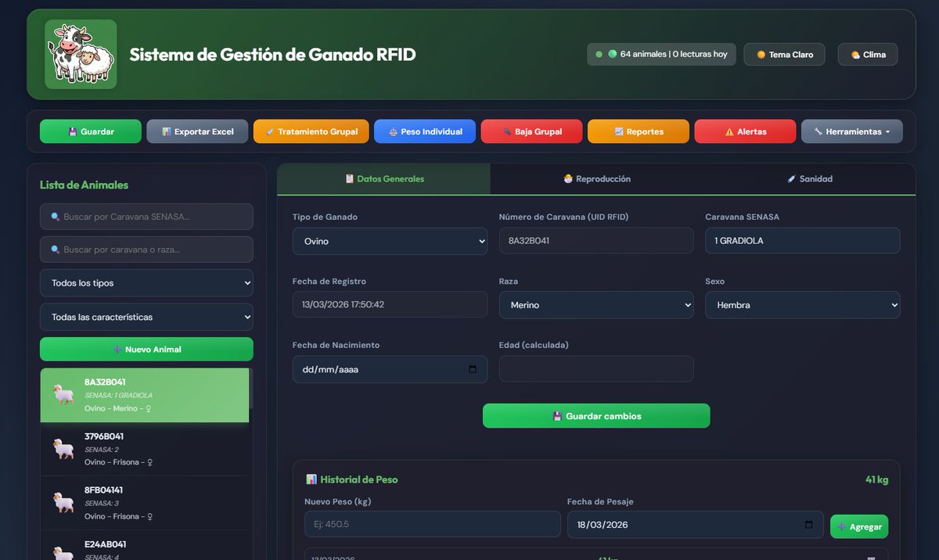Select animal 3796B041 in the list
The height and width of the screenshot is (560, 939).
pos(145,449)
